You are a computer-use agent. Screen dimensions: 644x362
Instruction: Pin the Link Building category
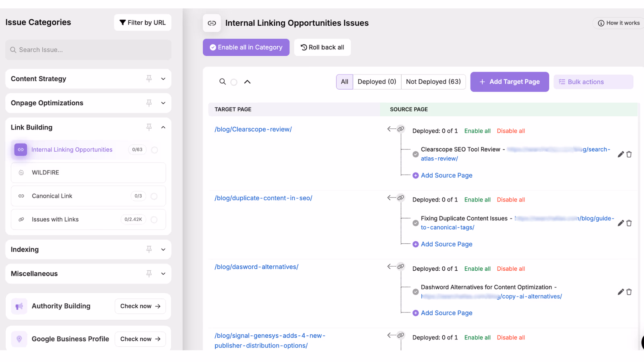point(149,127)
